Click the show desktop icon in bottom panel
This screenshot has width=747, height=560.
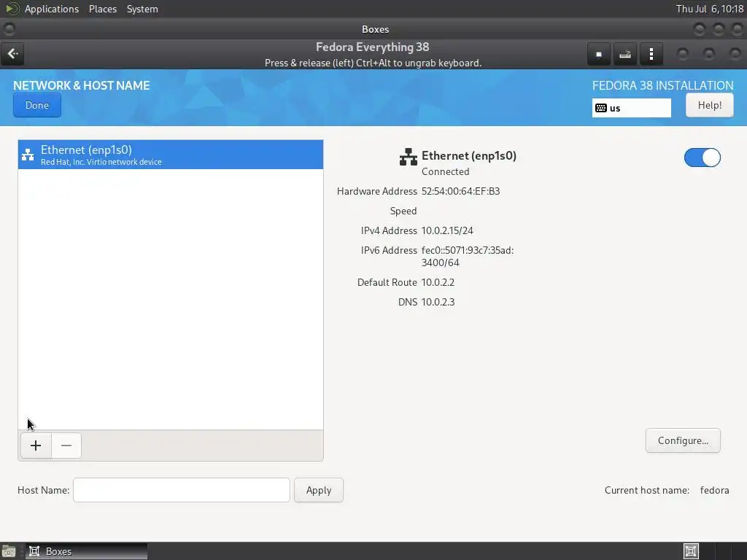click(9, 551)
